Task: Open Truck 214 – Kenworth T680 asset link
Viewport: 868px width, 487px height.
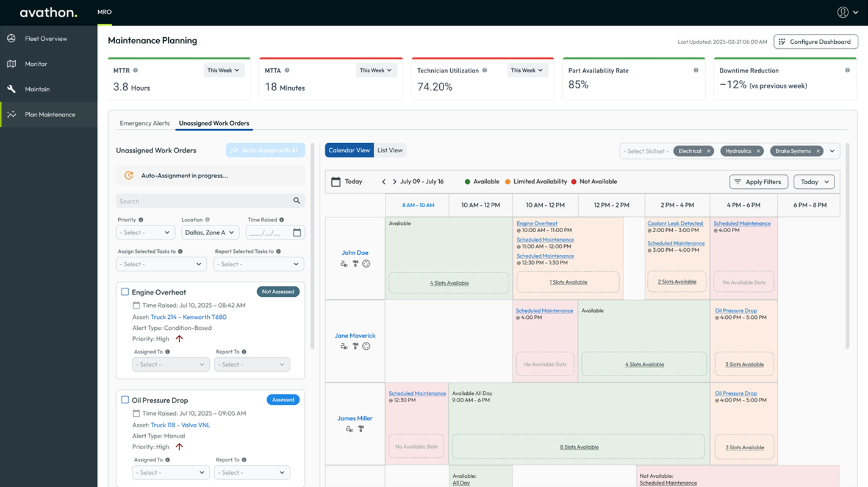Action: pos(188,317)
